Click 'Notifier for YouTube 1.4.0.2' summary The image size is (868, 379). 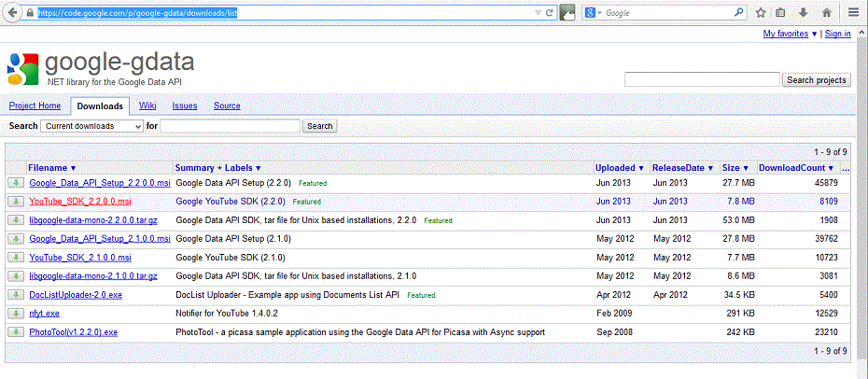227,314
